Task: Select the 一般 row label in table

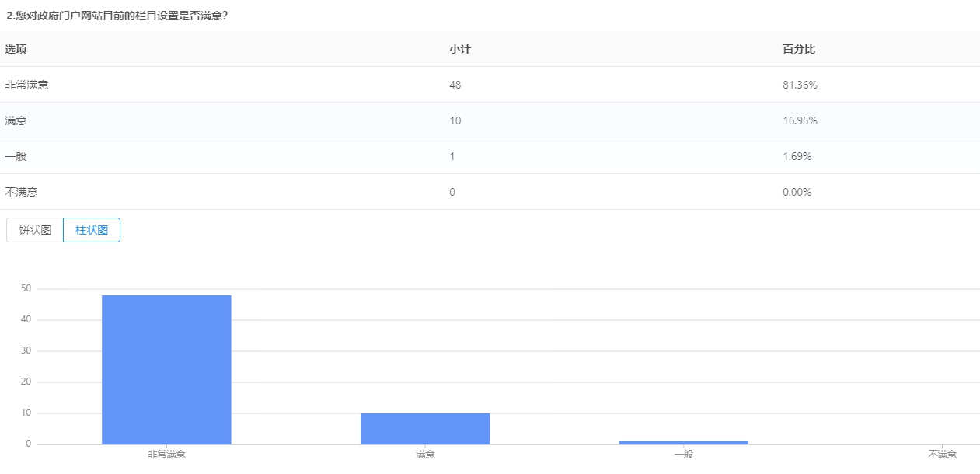Action: coord(16,156)
